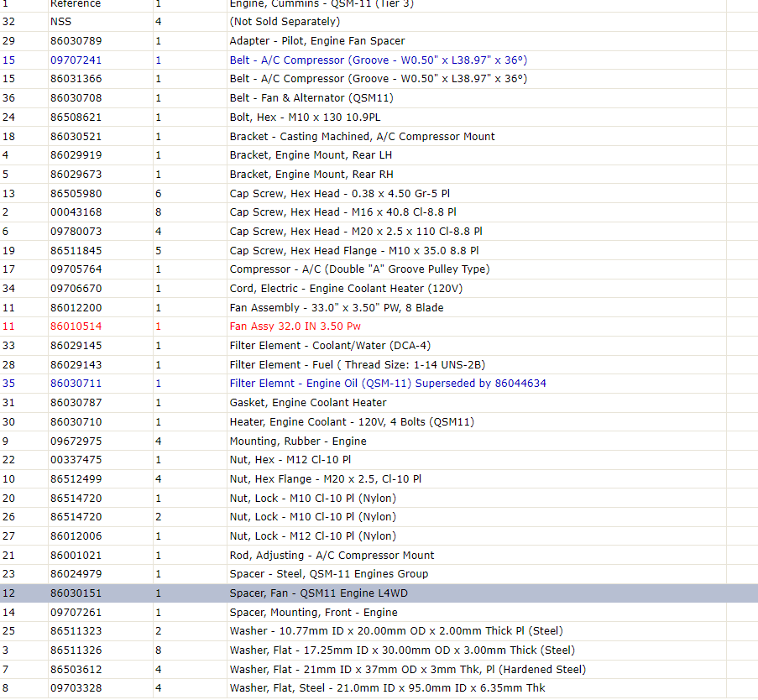Image resolution: width=758 pixels, height=700 pixels.
Task: Click part number 00043168
Action: click(76, 212)
